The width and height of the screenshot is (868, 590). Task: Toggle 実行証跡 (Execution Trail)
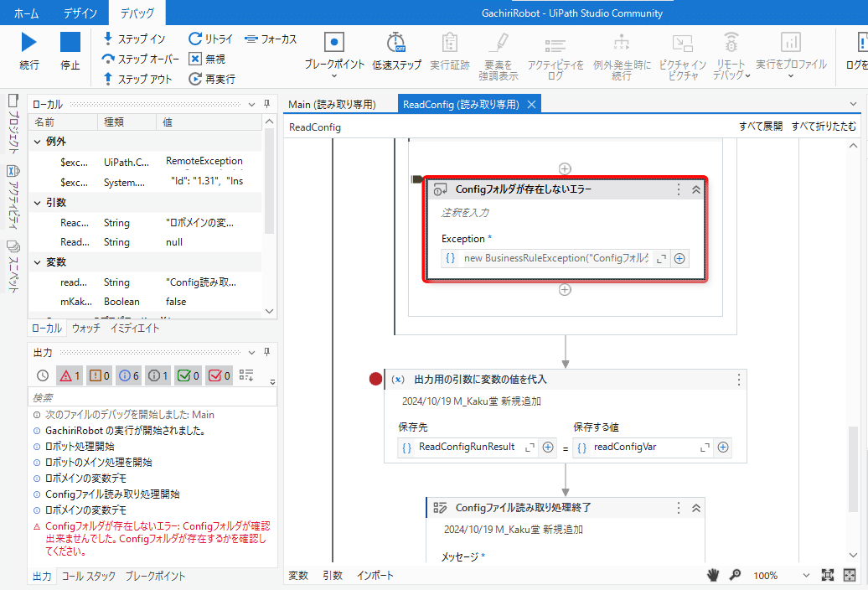point(449,51)
